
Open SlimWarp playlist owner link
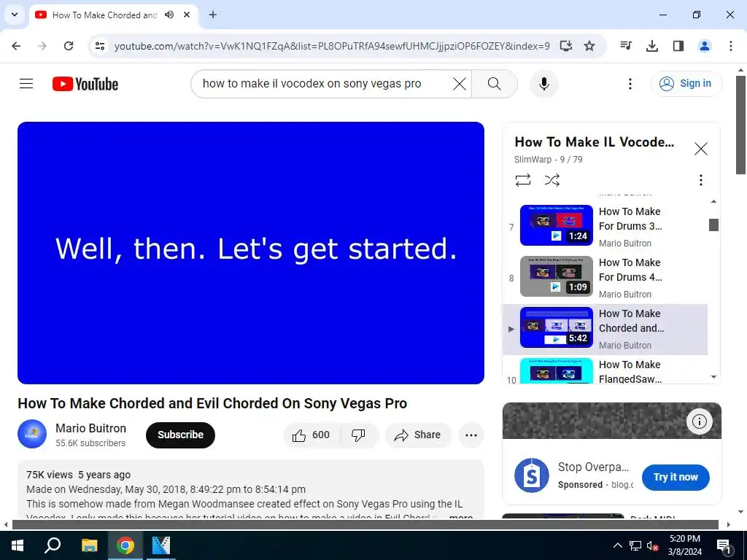[533, 160]
